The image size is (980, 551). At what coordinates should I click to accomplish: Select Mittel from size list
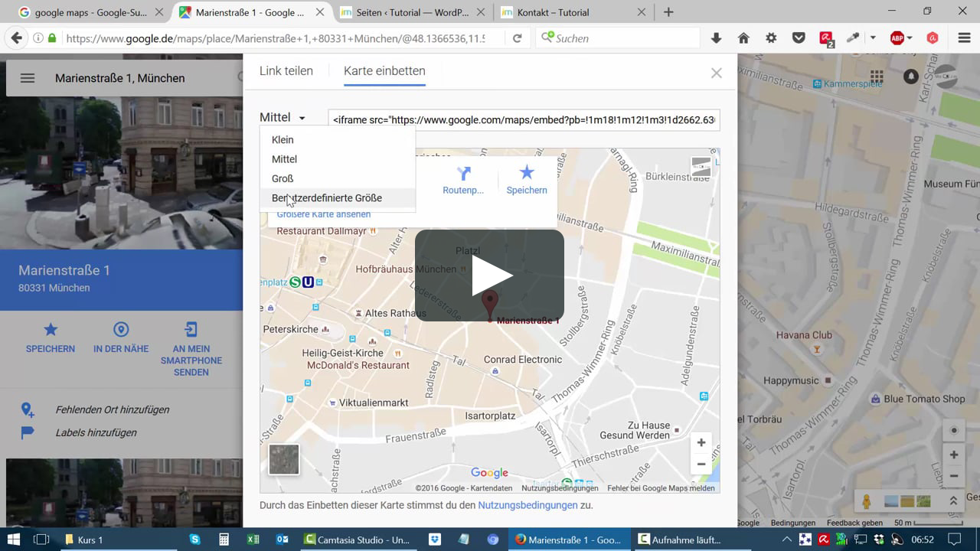pos(338,159)
